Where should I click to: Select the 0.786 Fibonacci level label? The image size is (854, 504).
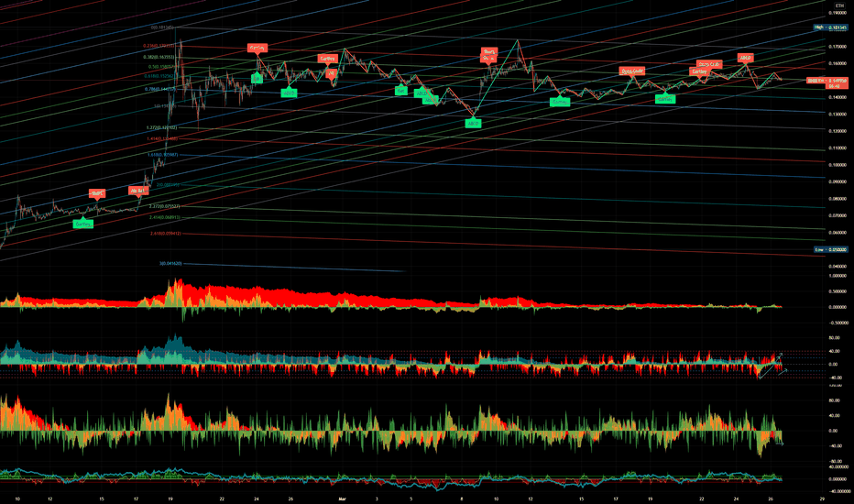(159, 89)
